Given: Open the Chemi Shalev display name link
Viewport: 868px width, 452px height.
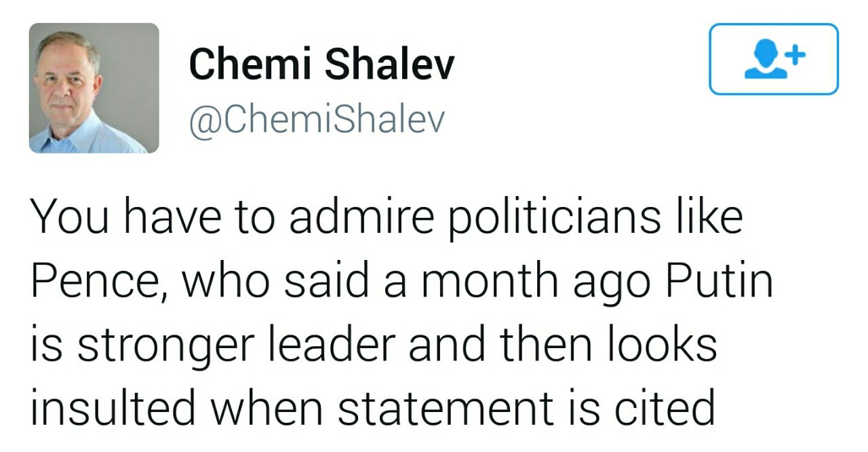Looking at the screenshot, I should coord(321,64).
